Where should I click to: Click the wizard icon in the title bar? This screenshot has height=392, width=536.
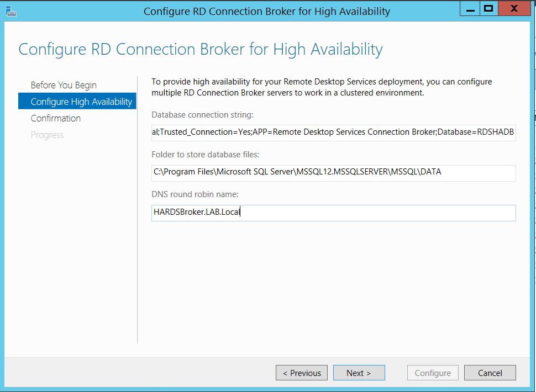11,10
